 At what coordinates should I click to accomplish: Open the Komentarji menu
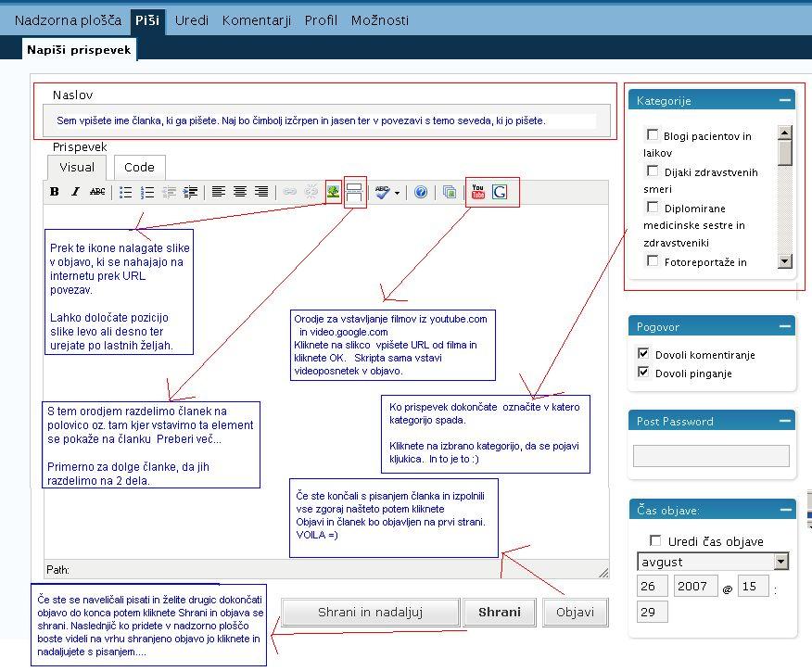[x=257, y=20]
